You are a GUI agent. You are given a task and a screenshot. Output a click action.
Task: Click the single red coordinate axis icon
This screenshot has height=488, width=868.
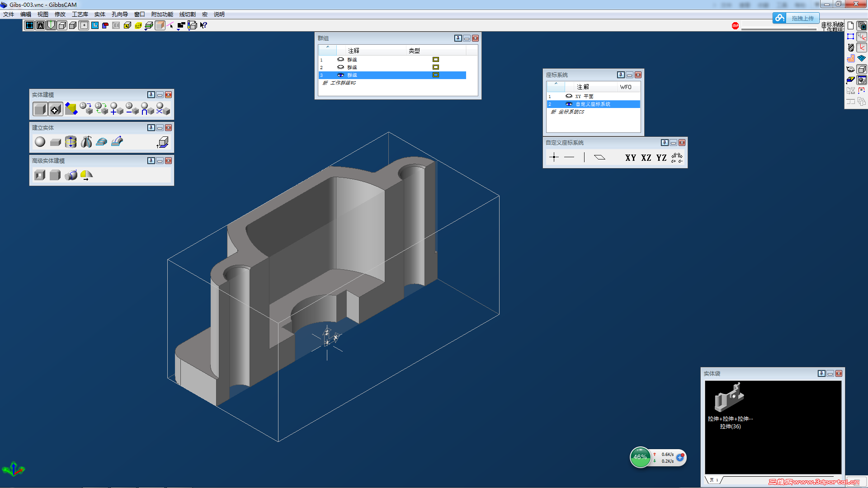coord(862,47)
